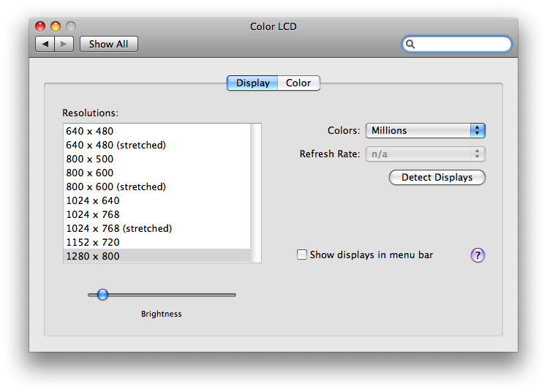Click the Detect Displays button

pyautogui.click(x=437, y=177)
